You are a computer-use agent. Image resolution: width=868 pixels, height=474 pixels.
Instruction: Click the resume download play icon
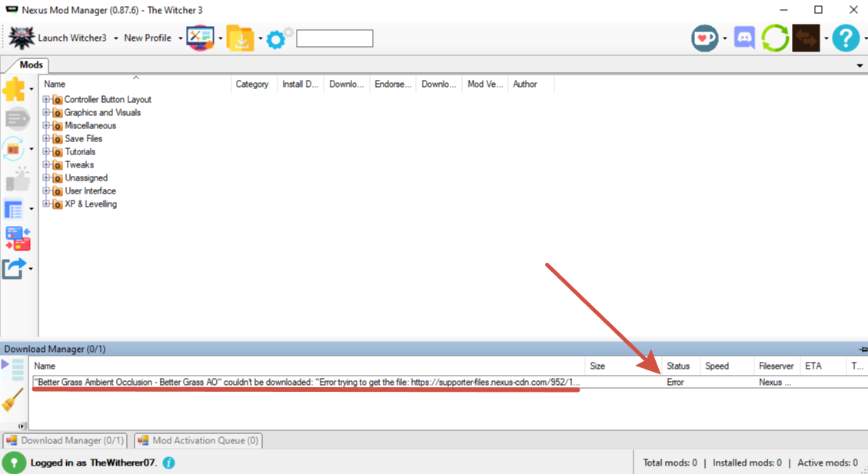13,370
